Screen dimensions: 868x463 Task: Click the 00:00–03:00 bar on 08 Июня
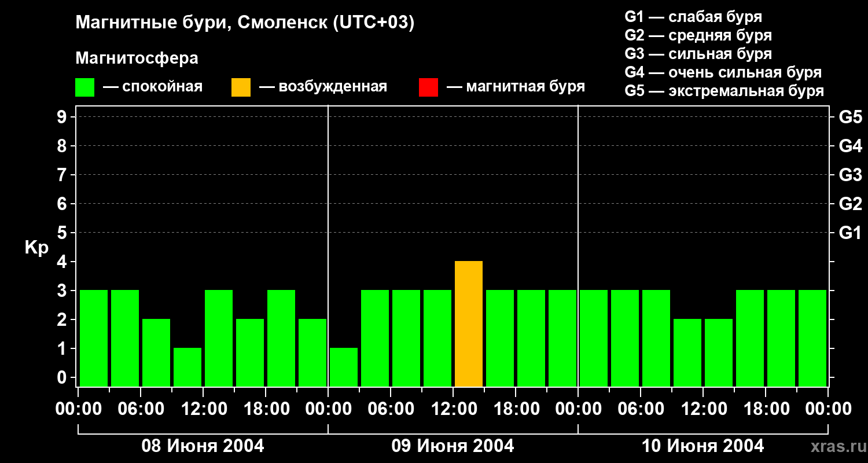tap(94, 339)
